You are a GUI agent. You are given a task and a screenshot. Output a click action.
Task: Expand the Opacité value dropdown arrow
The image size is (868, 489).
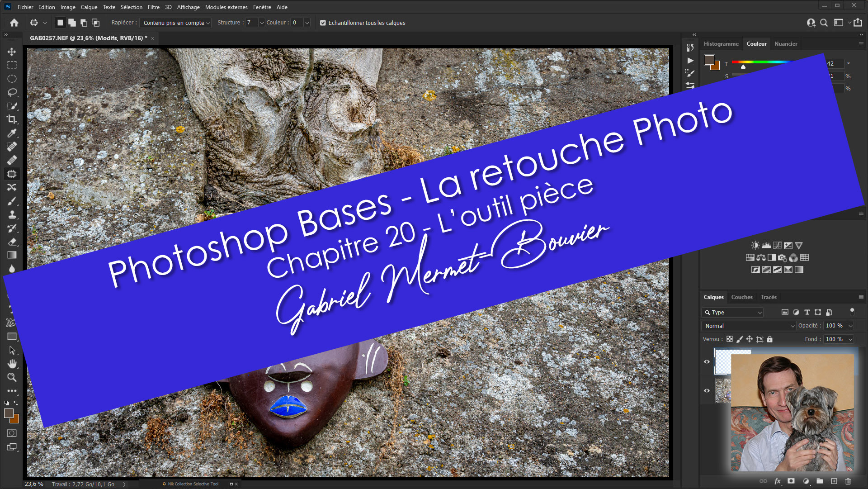tap(850, 326)
